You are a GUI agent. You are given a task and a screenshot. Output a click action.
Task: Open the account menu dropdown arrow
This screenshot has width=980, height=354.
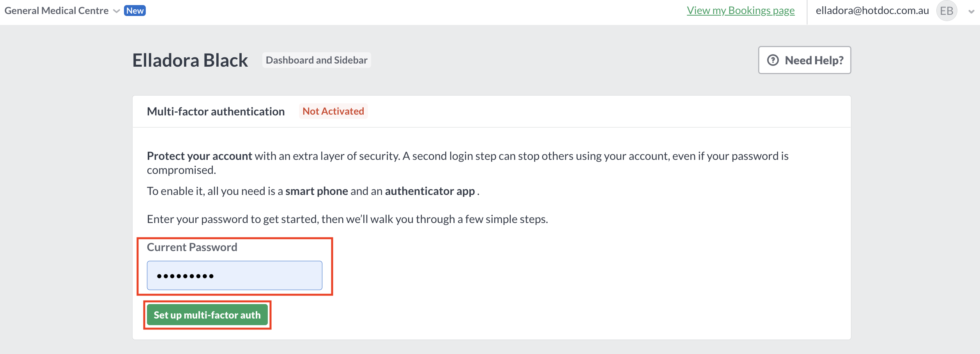point(971,11)
